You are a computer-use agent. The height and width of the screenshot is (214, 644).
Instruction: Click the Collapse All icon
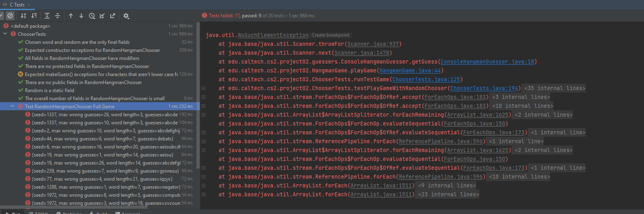(58, 16)
